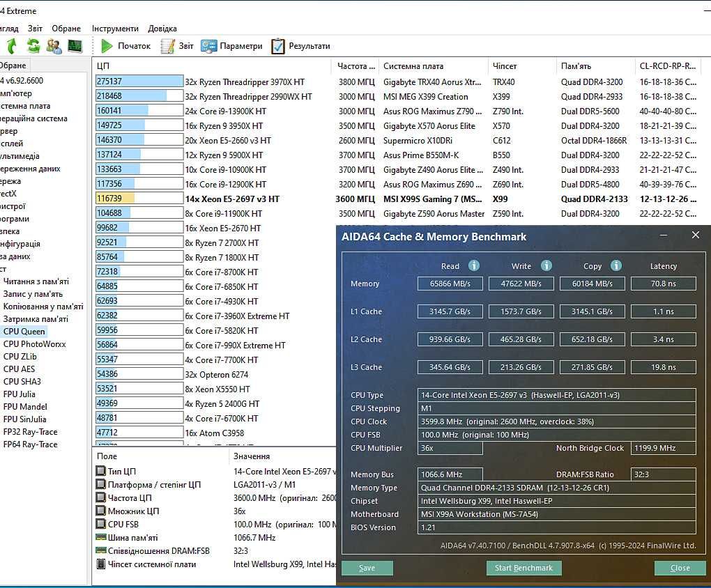Select FPU SinJulia benchmark

pos(24,419)
